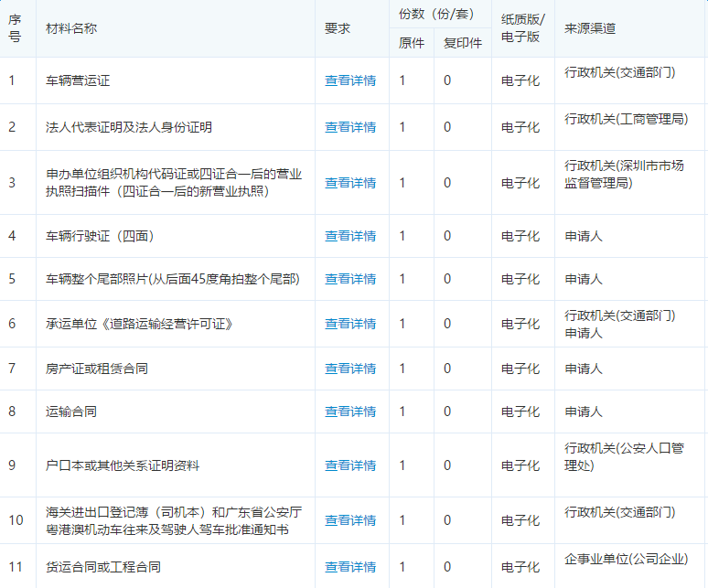Open 查看详情 for 申办单位组织机构代码证 row
The height and width of the screenshot is (588, 708).
(x=350, y=183)
